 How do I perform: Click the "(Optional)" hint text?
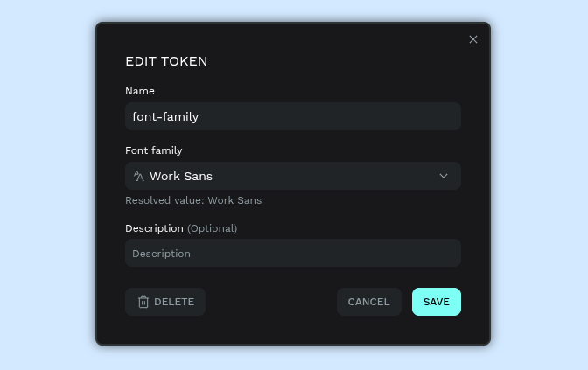[213, 228]
